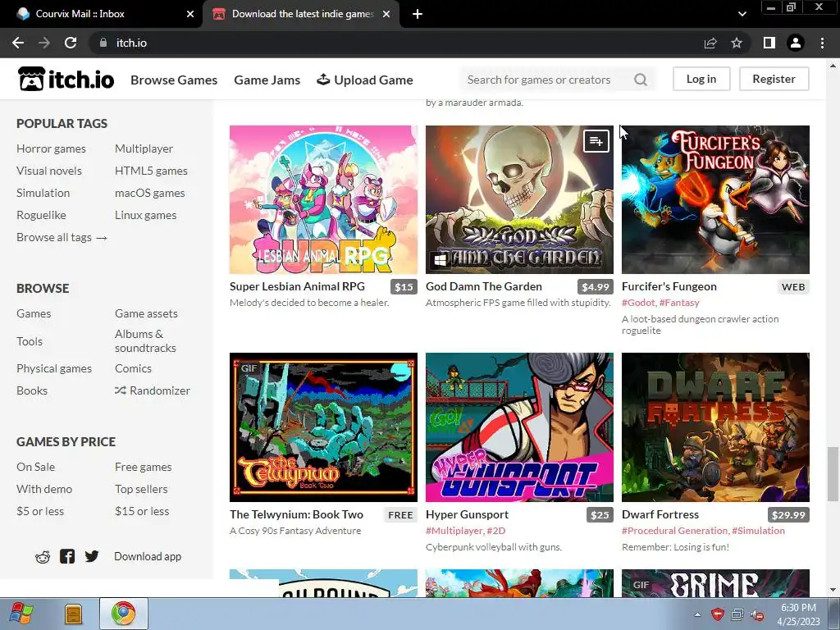The height and width of the screenshot is (630, 840).
Task: Open a new tab with the plus button
Action: pos(418,14)
